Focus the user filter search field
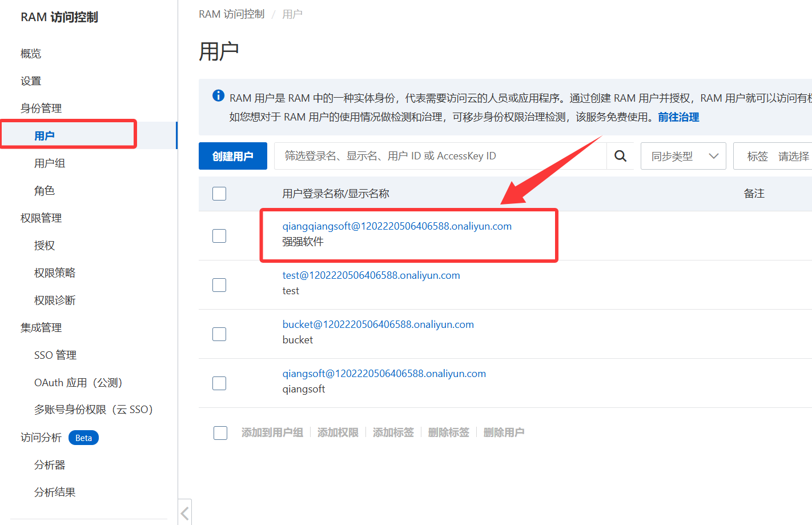Image resolution: width=812 pixels, height=525 pixels. pyautogui.click(x=440, y=156)
